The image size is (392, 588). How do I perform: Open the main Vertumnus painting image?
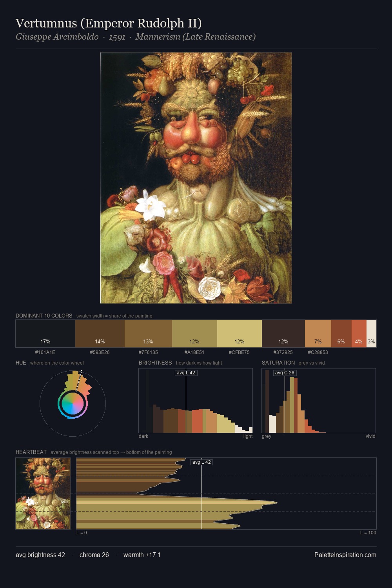[196, 178]
